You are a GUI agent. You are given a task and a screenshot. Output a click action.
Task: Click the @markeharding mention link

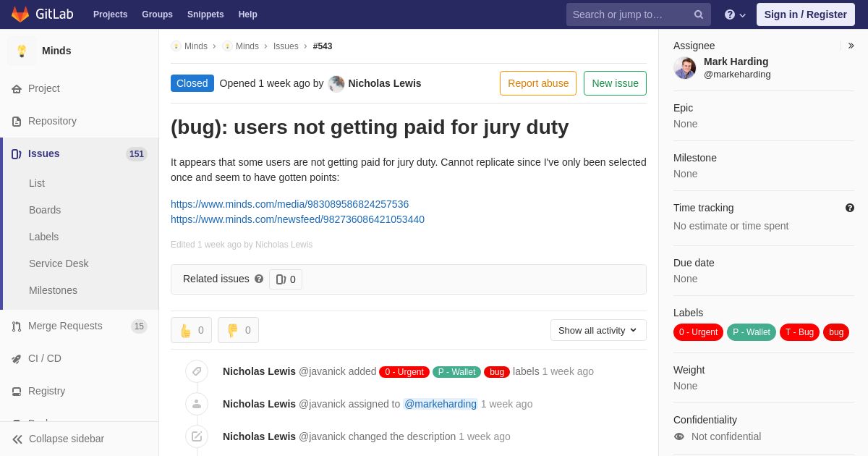click(x=441, y=404)
